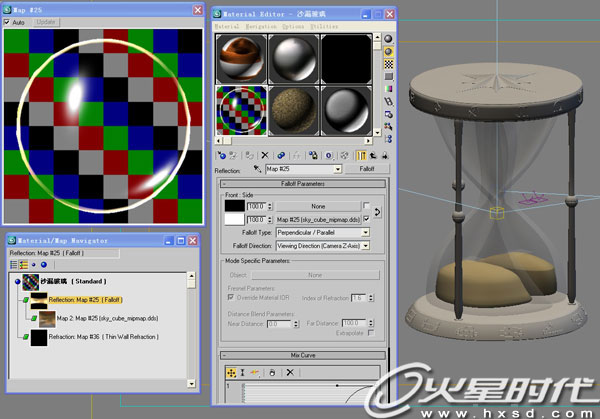
Task: Click the black front color swatch
Action: (235, 204)
